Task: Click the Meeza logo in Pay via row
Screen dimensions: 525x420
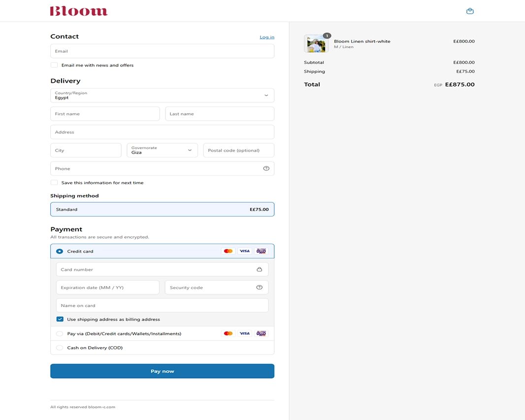Action: tap(261, 333)
